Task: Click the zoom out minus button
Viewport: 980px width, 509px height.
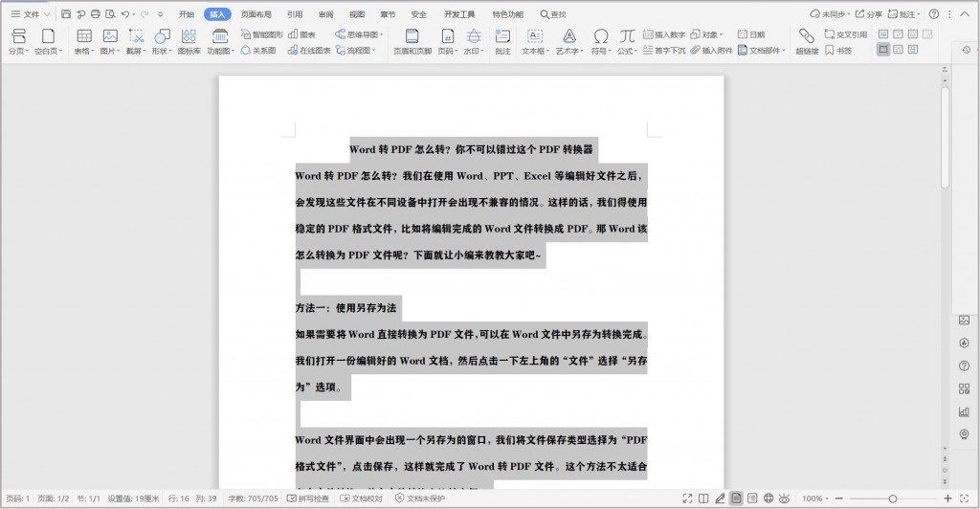Action: pyautogui.click(x=839, y=498)
